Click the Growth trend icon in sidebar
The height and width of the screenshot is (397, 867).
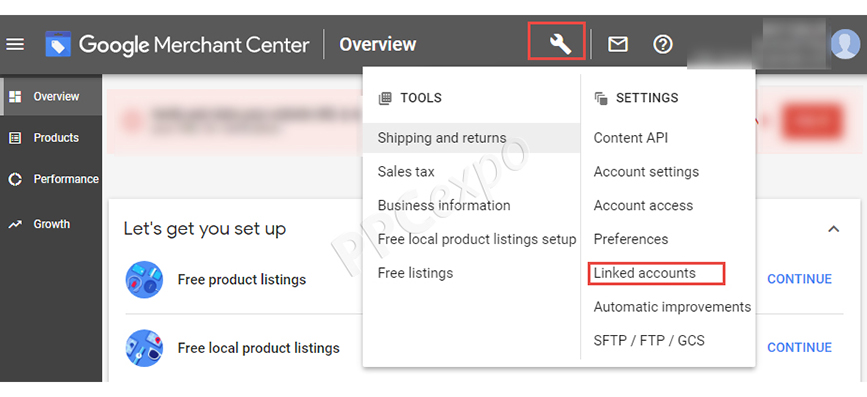[x=15, y=224]
